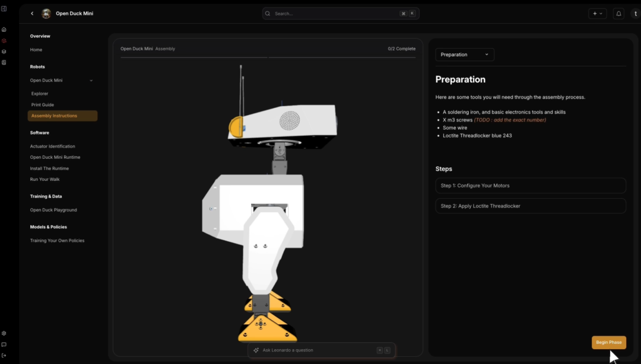Open the user profile avatar 't'
This screenshot has width=641, height=364.
tap(636, 14)
